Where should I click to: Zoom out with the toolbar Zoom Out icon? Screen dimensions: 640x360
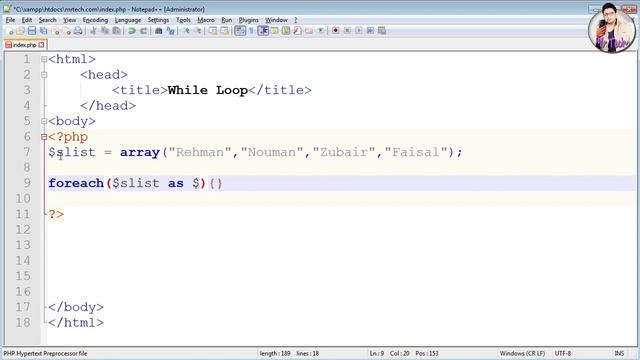point(198,31)
